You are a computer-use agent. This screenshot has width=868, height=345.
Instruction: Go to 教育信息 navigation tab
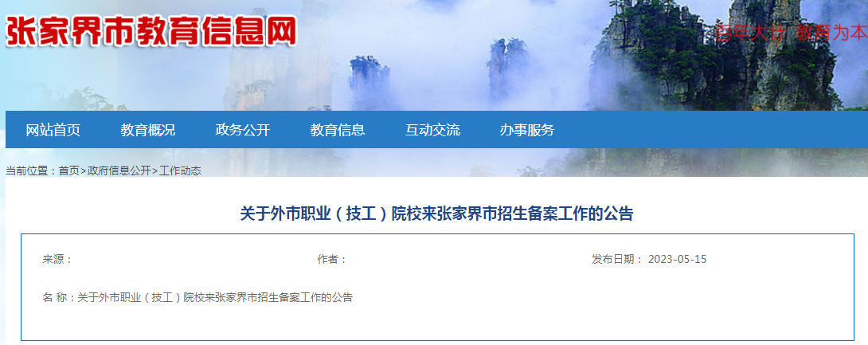(338, 130)
